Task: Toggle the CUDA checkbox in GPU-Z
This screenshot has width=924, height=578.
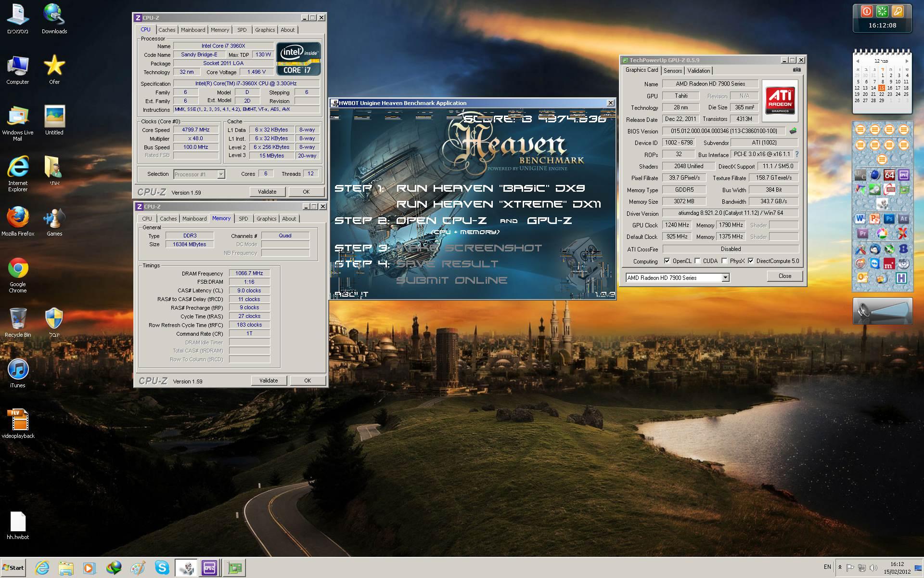Action: tap(697, 261)
